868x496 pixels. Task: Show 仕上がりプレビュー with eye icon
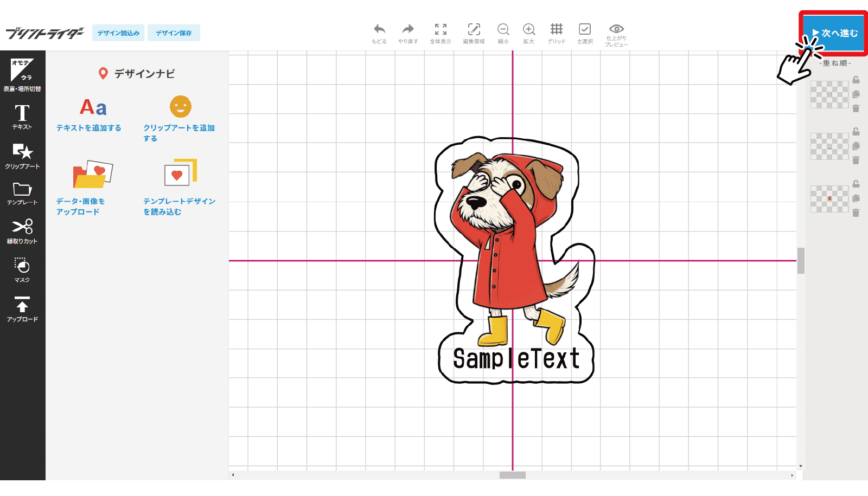(x=616, y=30)
